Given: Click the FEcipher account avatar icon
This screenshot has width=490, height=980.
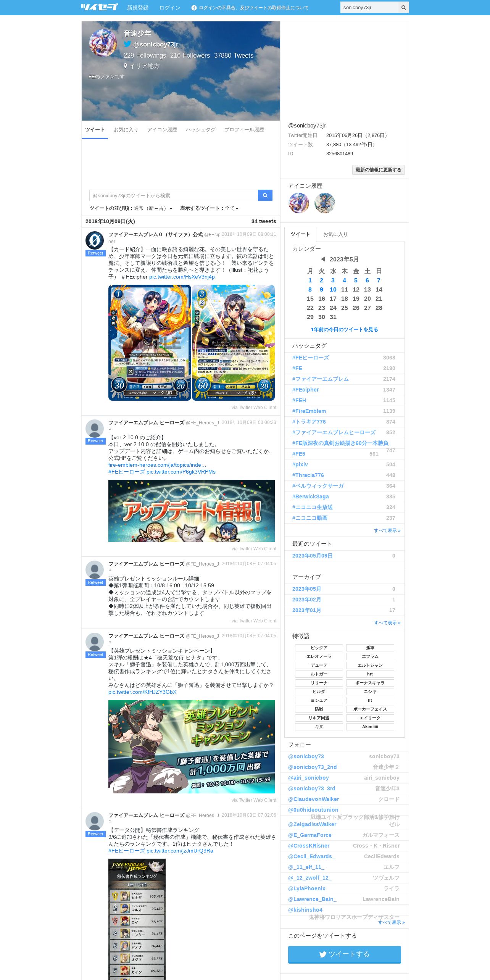Looking at the screenshot, I should [95, 240].
